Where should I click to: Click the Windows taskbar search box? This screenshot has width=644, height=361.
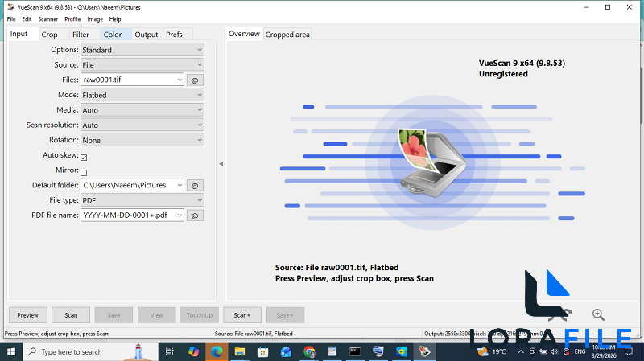point(90,352)
